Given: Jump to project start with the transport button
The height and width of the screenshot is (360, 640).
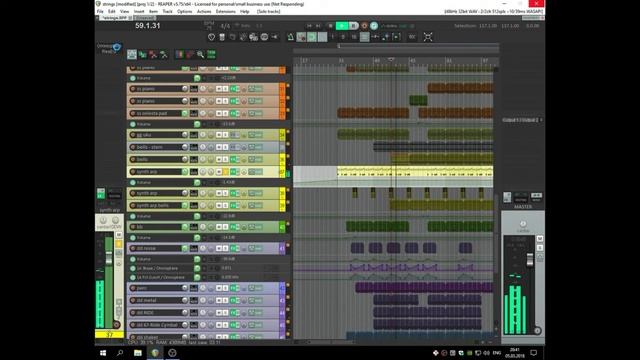Looking at the screenshot, I should (x=309, y=26).
